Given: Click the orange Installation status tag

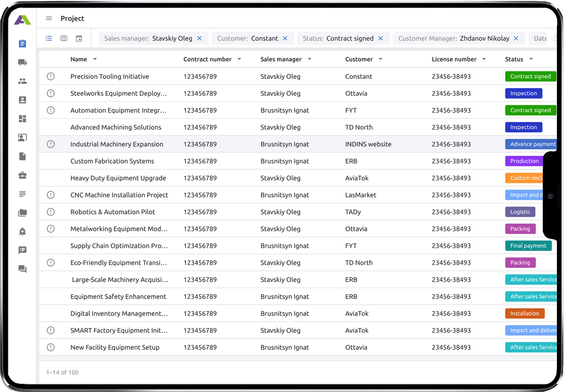Looking at the screenshot, I should coord(524,314).
